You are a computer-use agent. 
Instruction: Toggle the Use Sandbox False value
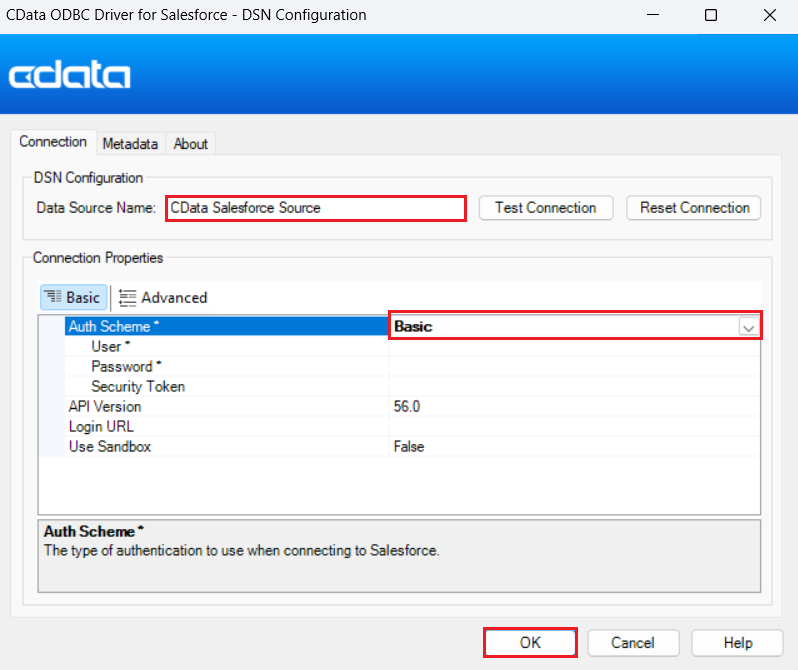[x=574, y=447]
